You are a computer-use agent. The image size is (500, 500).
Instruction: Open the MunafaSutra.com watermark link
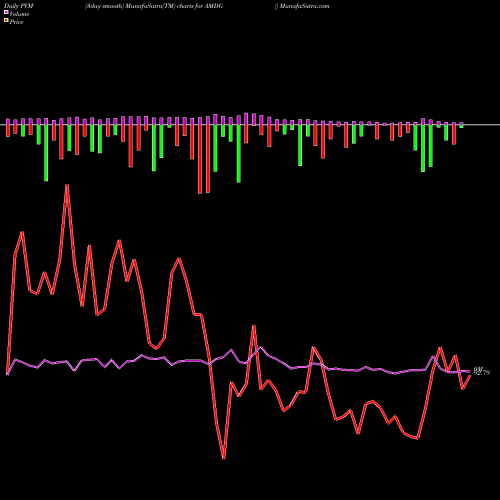[305, 6]
